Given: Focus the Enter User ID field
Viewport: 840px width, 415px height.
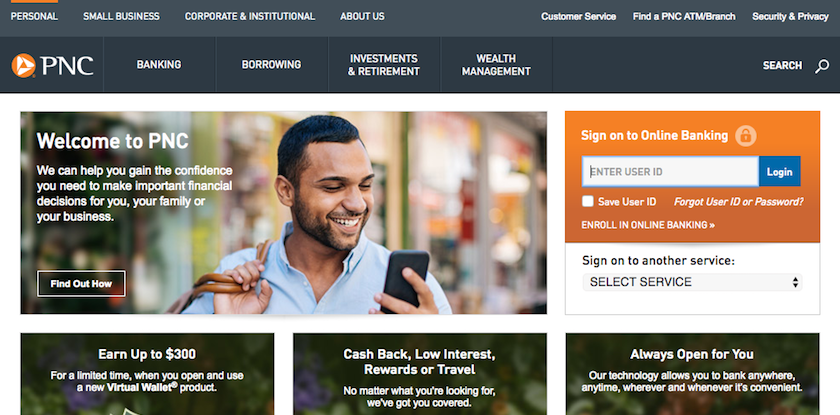Looking at the screenshot, I should click(671, 171).
